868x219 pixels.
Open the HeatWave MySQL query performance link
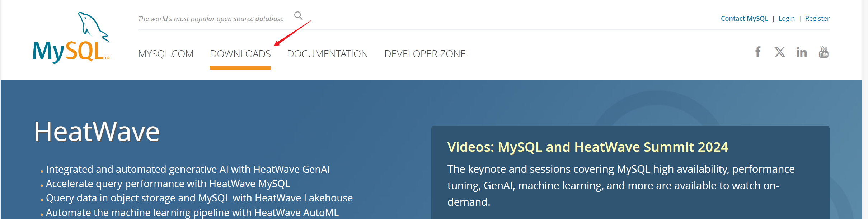[168, 184]
